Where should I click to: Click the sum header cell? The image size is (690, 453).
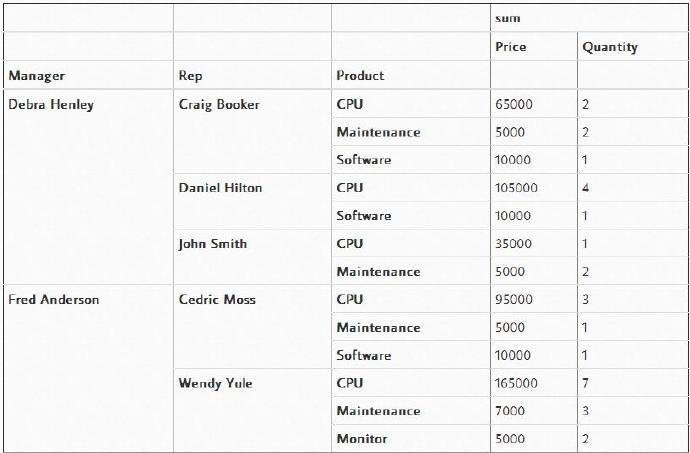(x=508, y=18)
